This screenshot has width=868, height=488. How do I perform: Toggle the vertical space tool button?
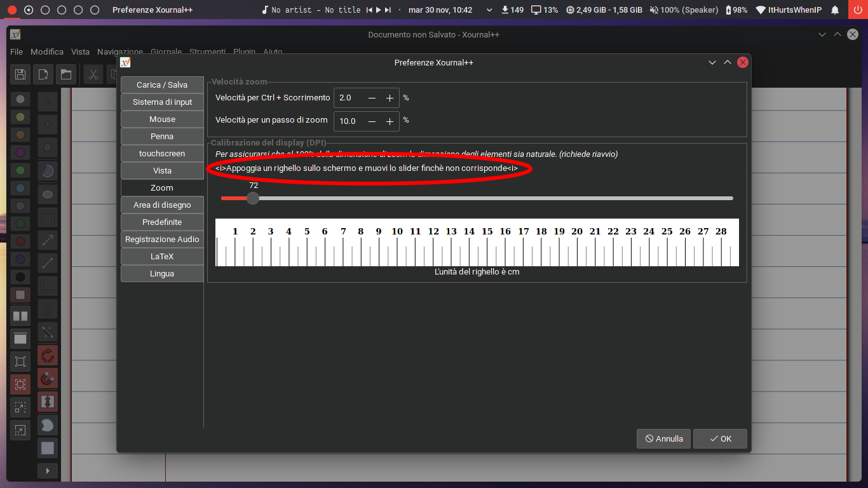[48, 401]
